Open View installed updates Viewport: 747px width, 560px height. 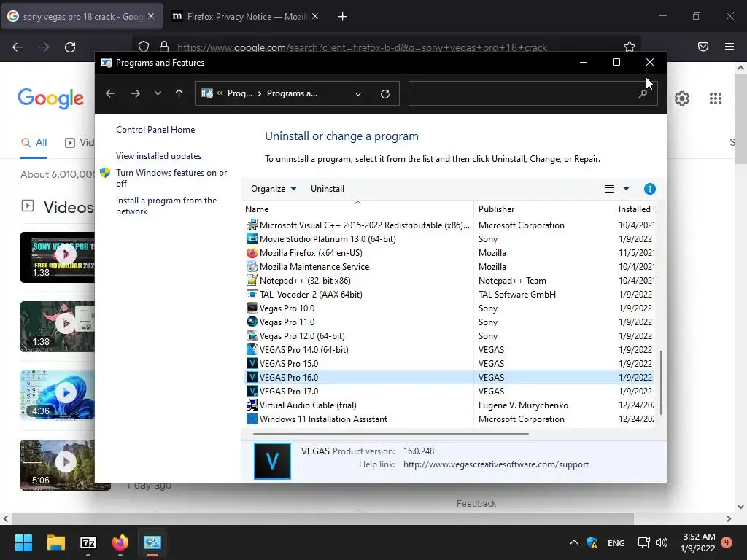158,156
